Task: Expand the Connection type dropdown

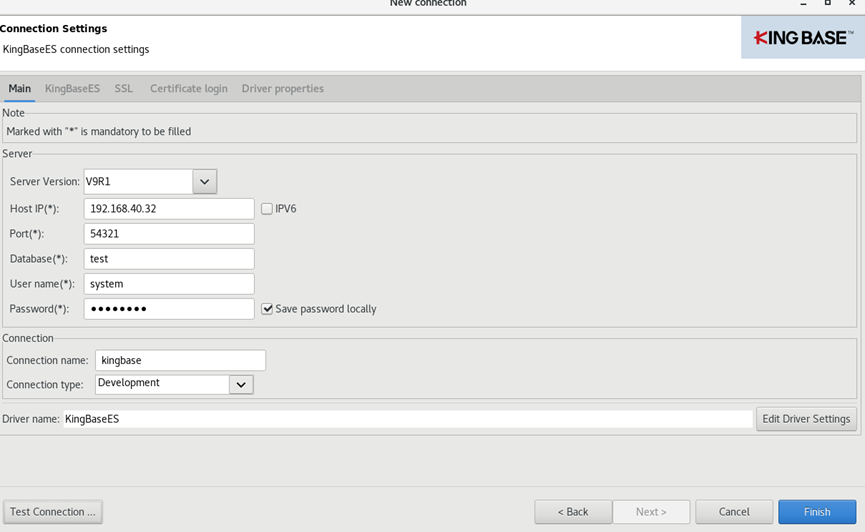Action: coord(241,384)
